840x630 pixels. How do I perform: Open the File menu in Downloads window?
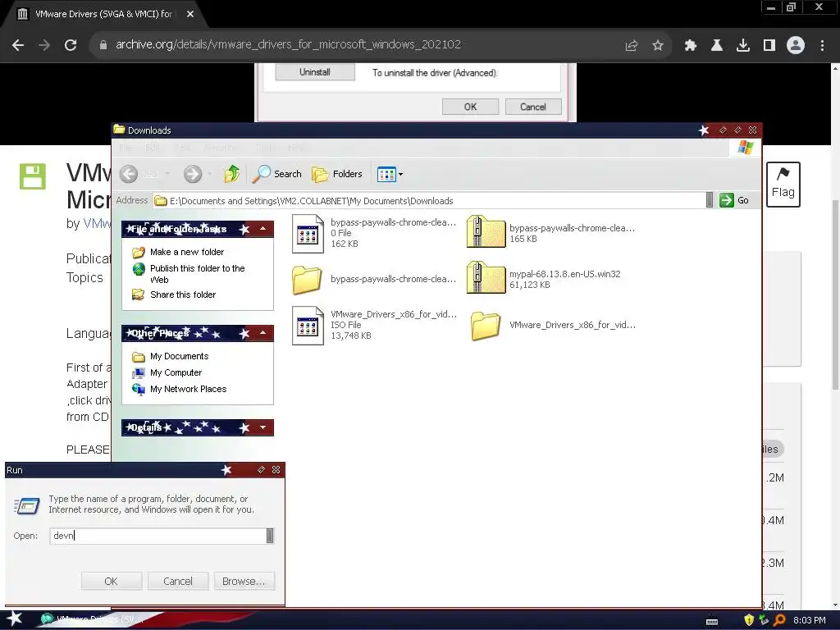point(126,148)
